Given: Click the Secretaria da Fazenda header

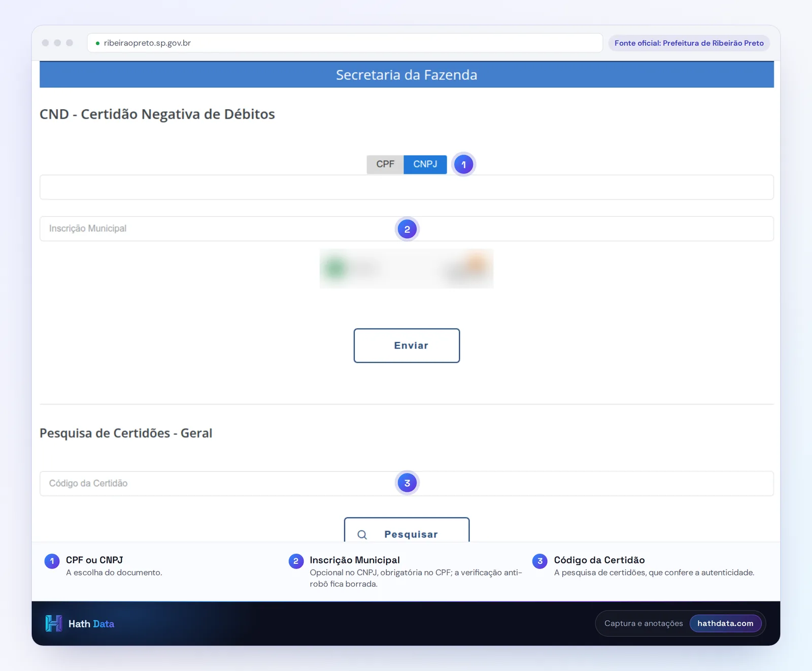Looking at the screenshot, I should (407, 75).
